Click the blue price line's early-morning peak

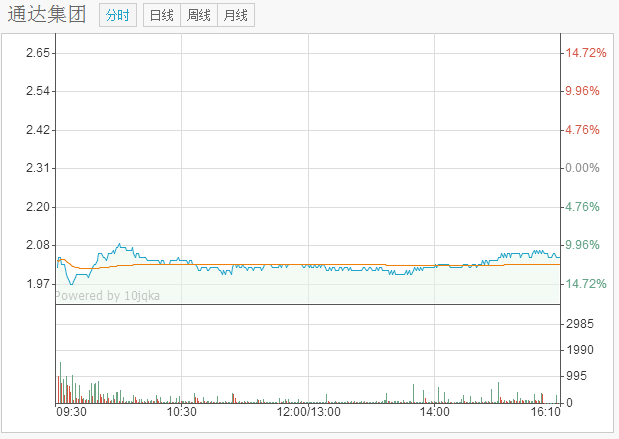120,244
